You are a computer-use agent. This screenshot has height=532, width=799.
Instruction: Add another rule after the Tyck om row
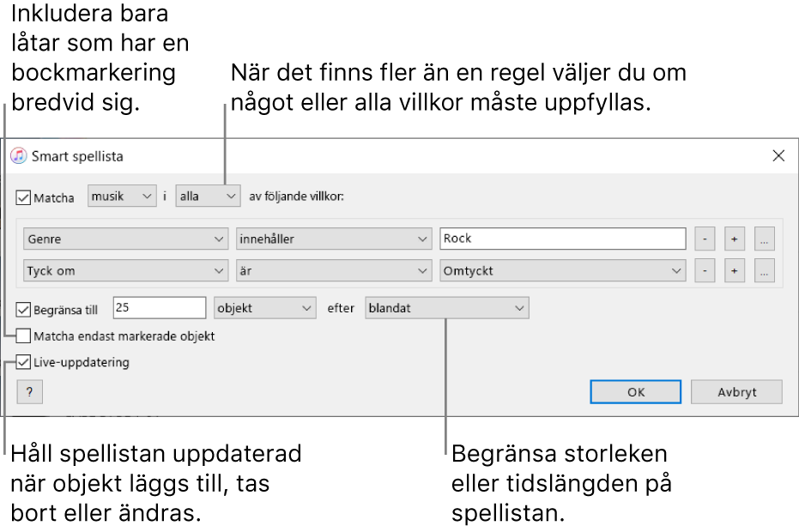click(x=735, y=269)
